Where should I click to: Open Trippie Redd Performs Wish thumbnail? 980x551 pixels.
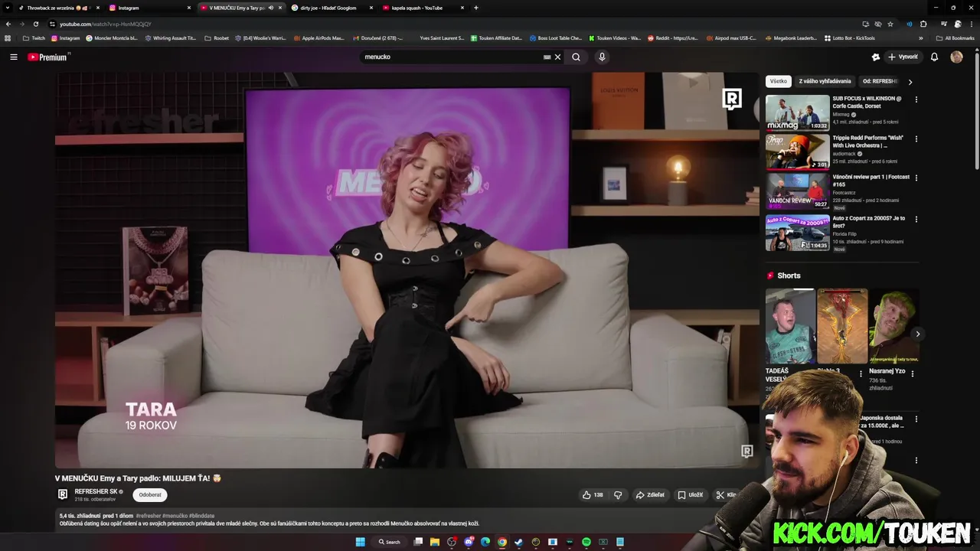[x=797, y=152]
